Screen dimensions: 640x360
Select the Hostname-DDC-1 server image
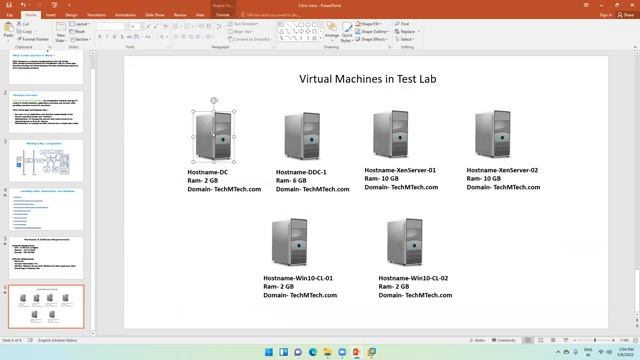(x=302, y=136)
